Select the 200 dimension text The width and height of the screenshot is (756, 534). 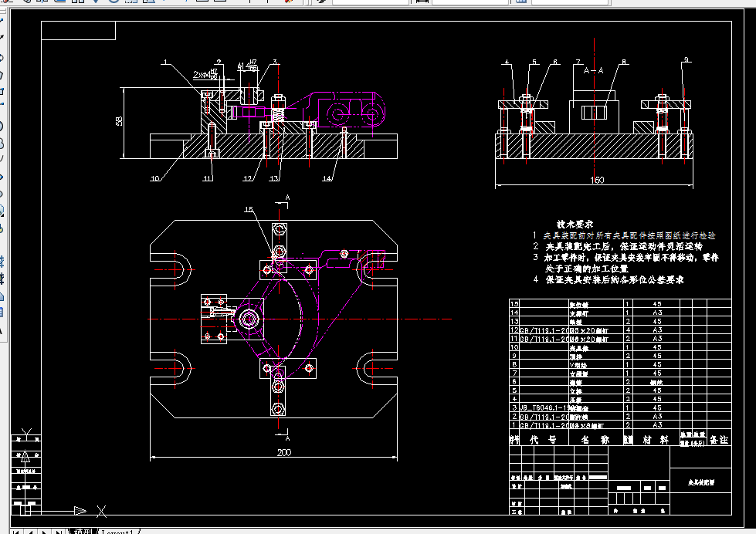[x=284, y=452]
